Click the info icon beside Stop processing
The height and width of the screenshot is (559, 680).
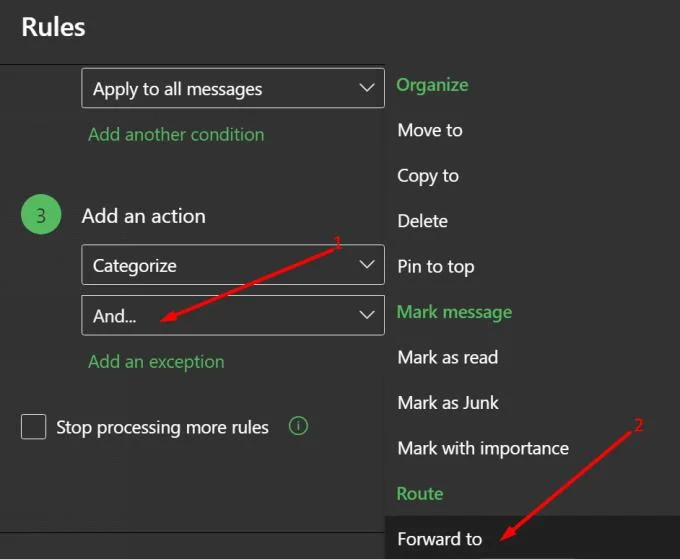[x=298, y=426]
